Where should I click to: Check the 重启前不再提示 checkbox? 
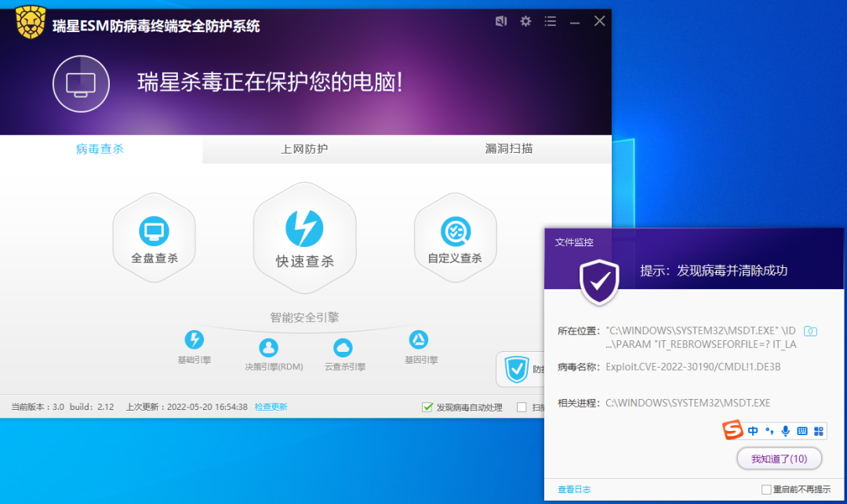pyautogui.click(x=766, y=490)
